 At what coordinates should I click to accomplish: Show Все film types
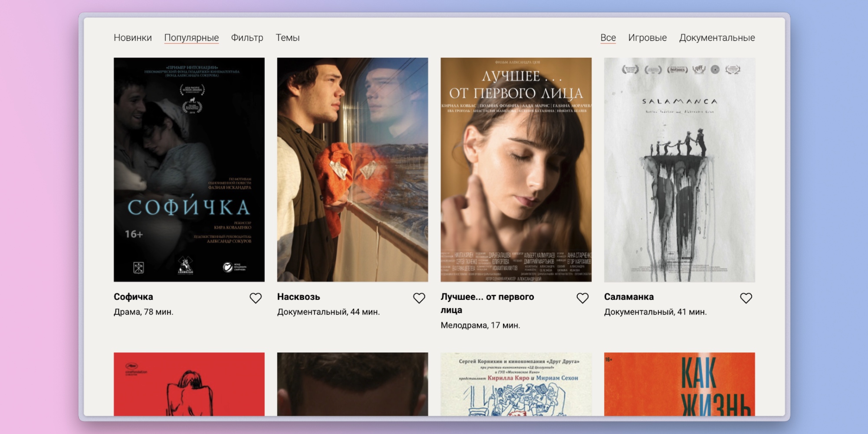pyautogui.click(x=608, y=38)
